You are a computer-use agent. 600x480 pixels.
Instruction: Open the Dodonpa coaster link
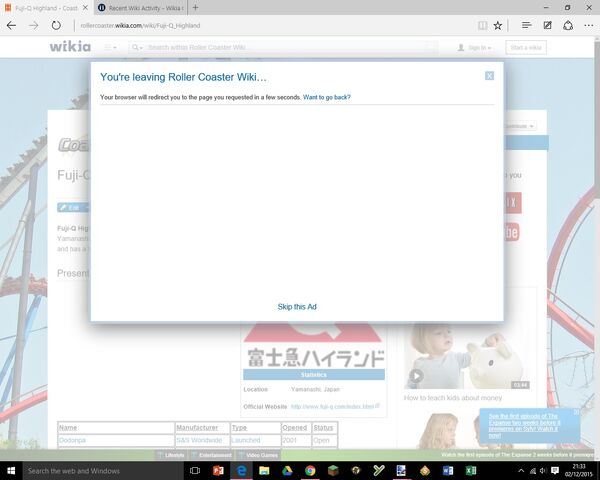72,440
